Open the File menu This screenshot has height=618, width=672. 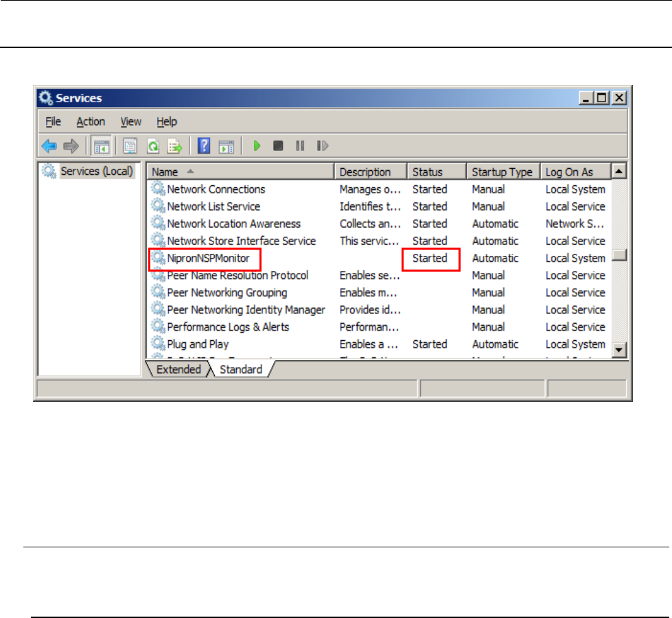(53, 121)
